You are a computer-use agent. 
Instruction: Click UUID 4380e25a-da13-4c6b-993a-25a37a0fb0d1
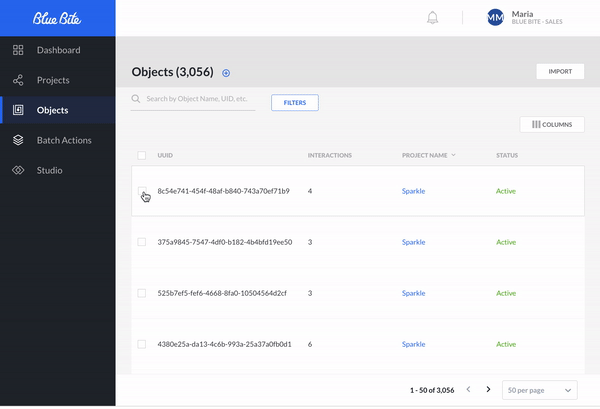[224, 344]
